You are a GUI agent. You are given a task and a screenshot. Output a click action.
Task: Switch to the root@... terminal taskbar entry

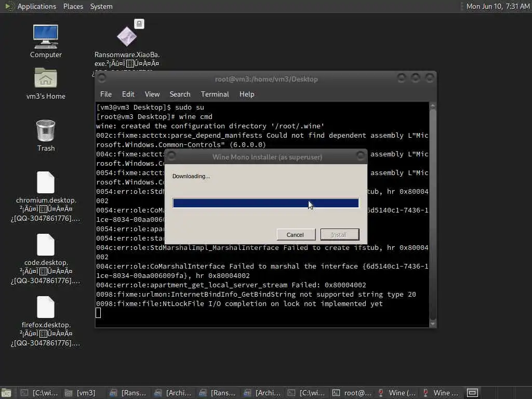352,393
